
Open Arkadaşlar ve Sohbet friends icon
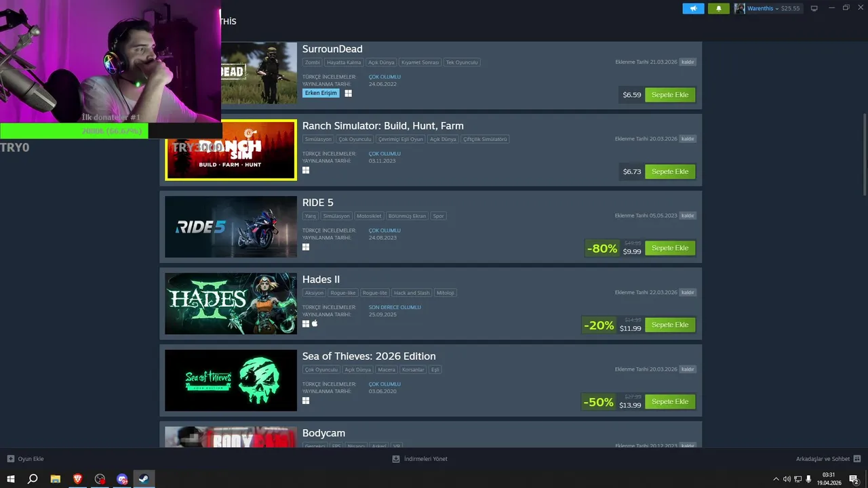(x=857, y=459)
